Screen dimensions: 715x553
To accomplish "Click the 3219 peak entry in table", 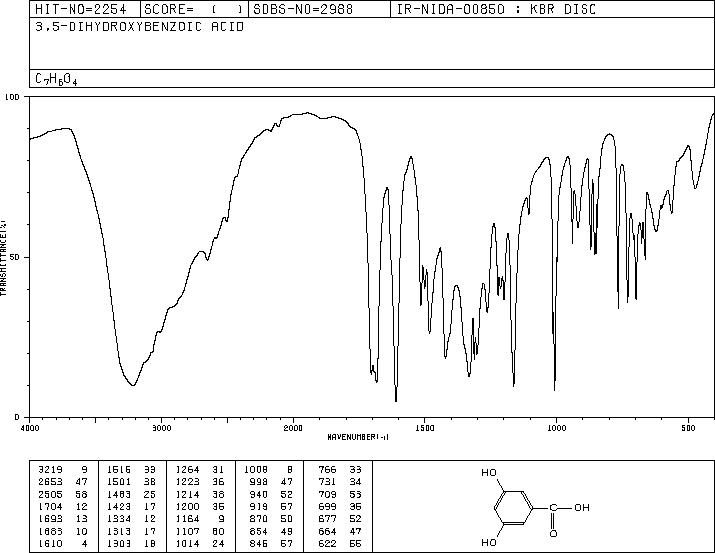I will [x=63, y=469].
